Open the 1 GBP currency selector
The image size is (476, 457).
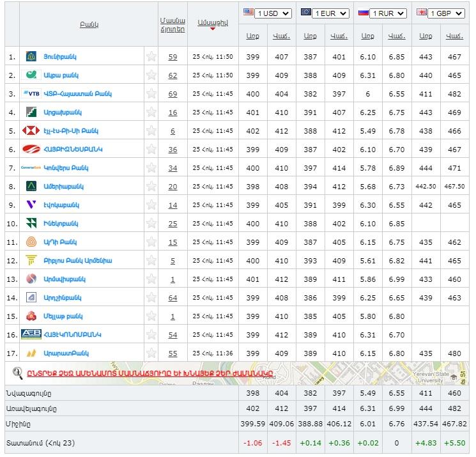point(445,13)
